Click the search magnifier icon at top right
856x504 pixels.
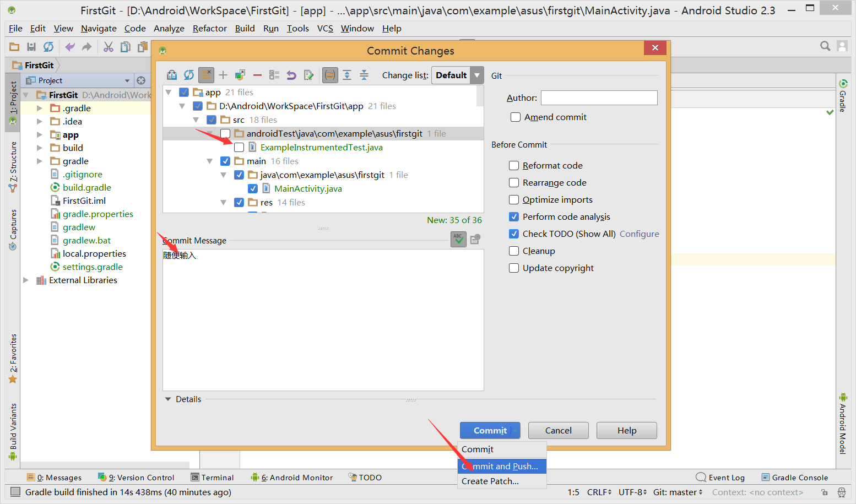[825, 46]
